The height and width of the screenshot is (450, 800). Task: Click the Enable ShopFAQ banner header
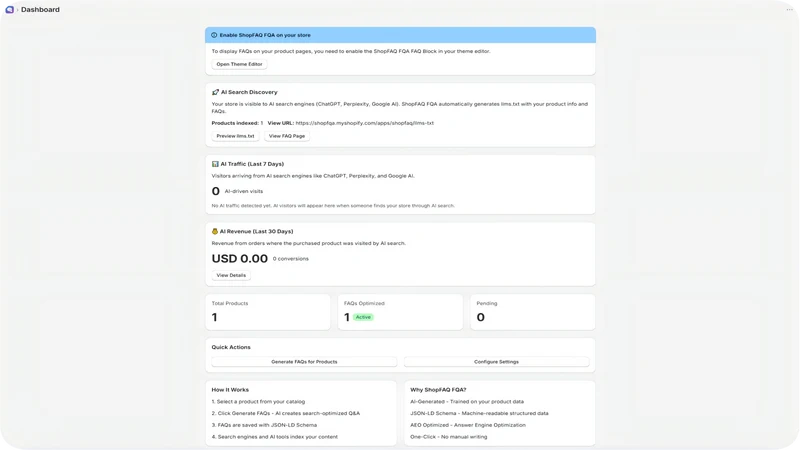[401, 35]
